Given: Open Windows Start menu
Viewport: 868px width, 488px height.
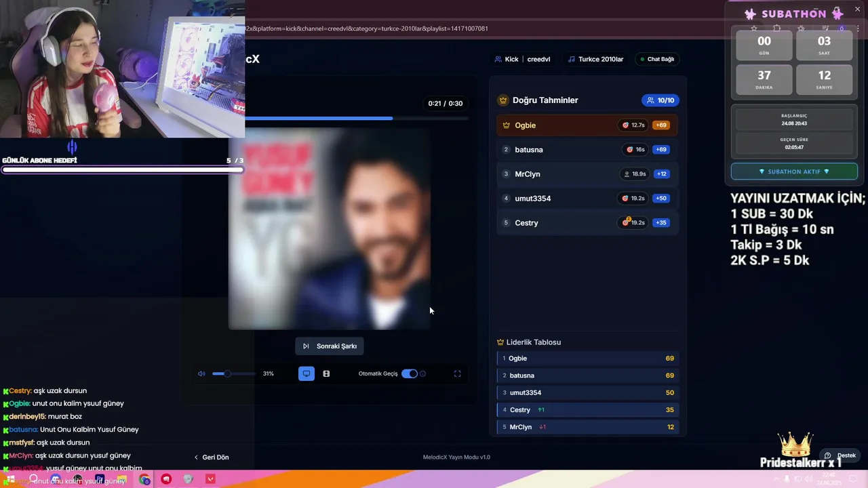Looking at the screenshot, I should [x=10, y=479].
